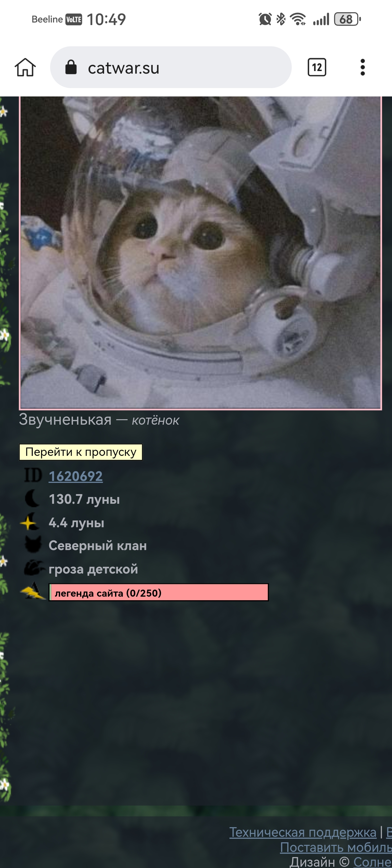Click the ID icon next to 1620692

[x=33, y=475]
